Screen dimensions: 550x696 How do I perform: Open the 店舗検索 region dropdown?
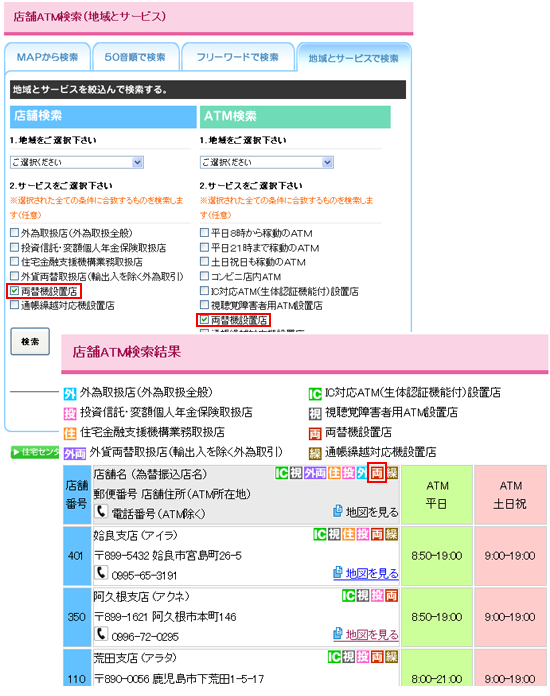(x=77, y=162)
